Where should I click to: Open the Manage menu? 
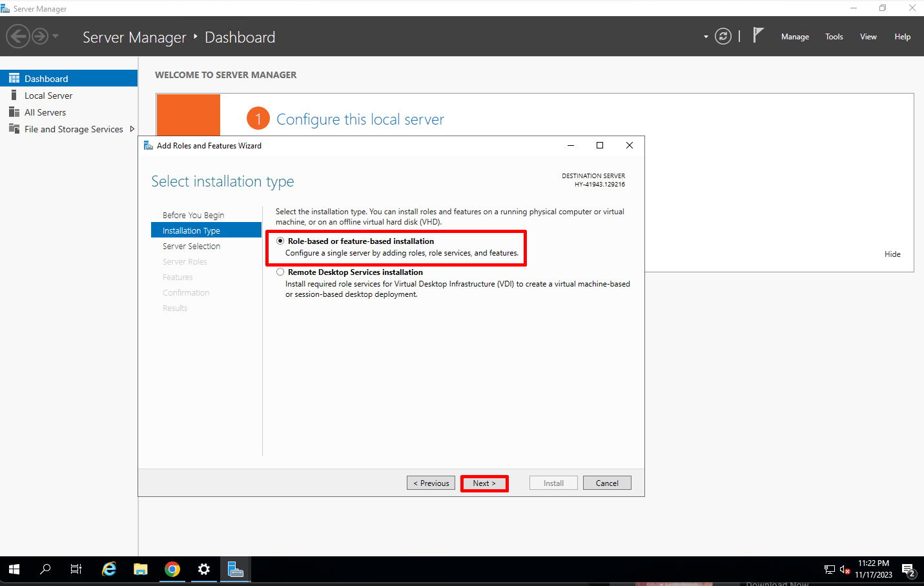coord(795,36)
